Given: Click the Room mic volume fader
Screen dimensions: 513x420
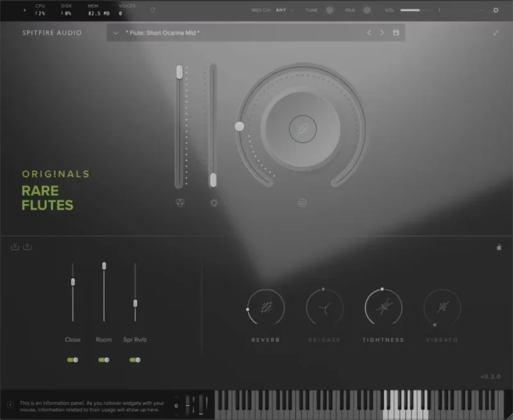Looking at the screenshot, I should (x=104, y=266).
